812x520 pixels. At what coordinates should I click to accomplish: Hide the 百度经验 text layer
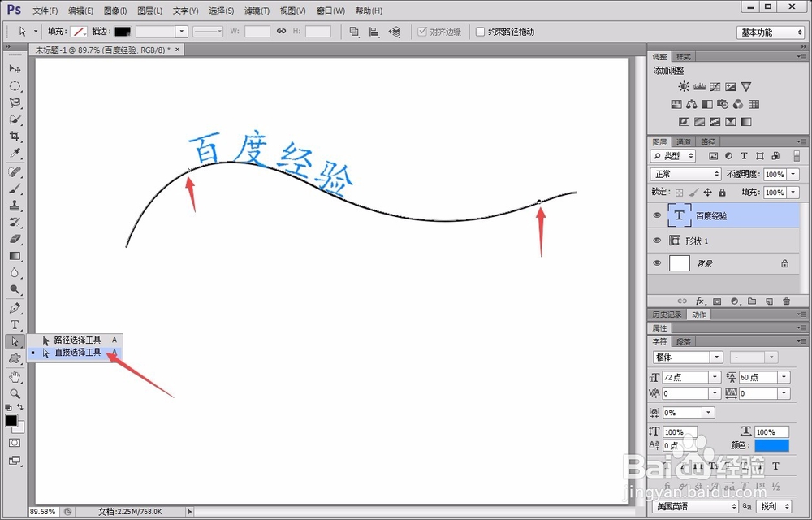[x=657, y=215]
